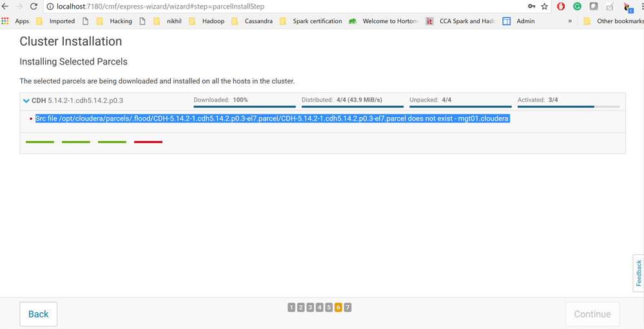
Task: Click the gray square extension icon
Action: pos(594,6)
